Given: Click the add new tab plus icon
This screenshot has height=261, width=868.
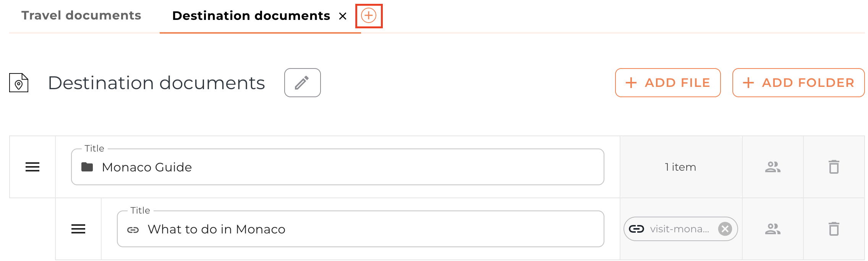Looking at the screenshot, I should (x=369, y=16).
